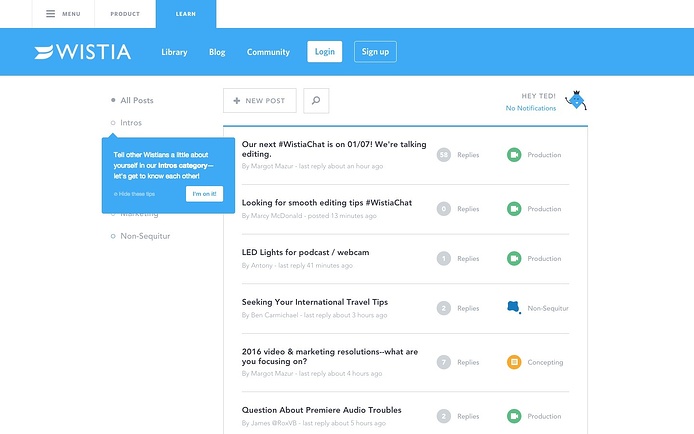Select the Intros category bullet
This screenshot has height=434, width=694.
point(113,123)
